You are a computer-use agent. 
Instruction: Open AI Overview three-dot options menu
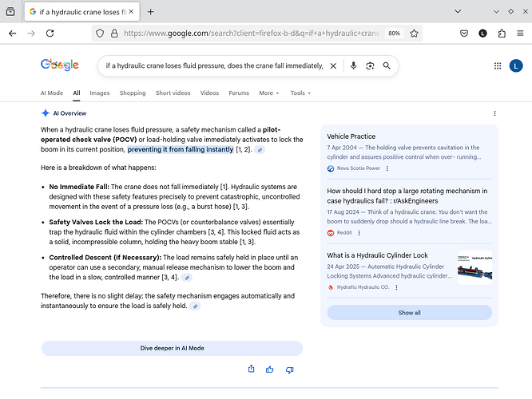coord(494,114)
